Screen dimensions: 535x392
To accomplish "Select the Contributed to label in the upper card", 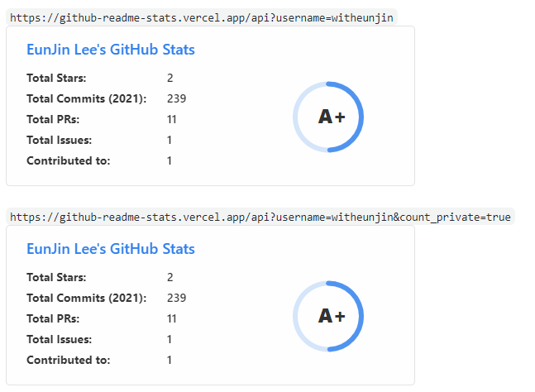I will pyautogui.click(x=69, y=160).
